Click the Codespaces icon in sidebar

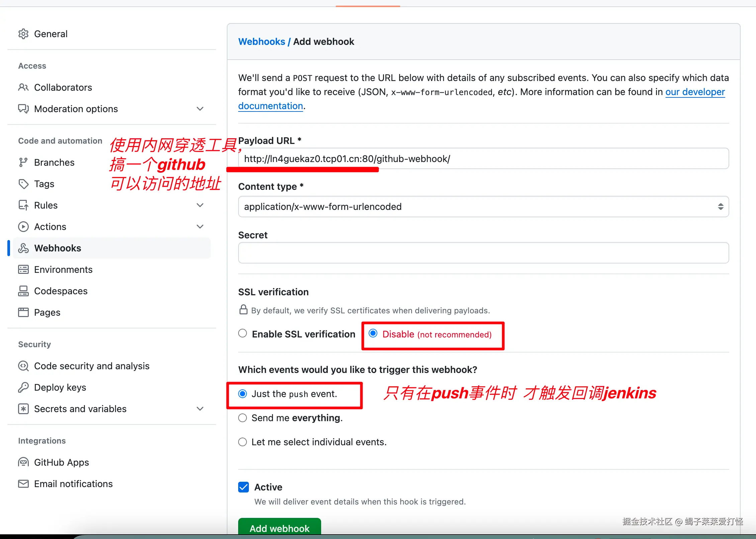[23, 291]
